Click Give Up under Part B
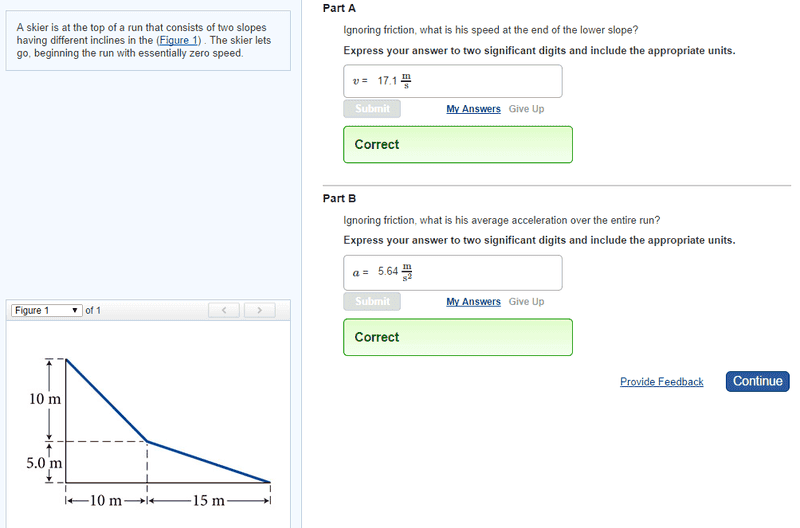This screenshot has width=800, height=528. [x=526, y=301]
